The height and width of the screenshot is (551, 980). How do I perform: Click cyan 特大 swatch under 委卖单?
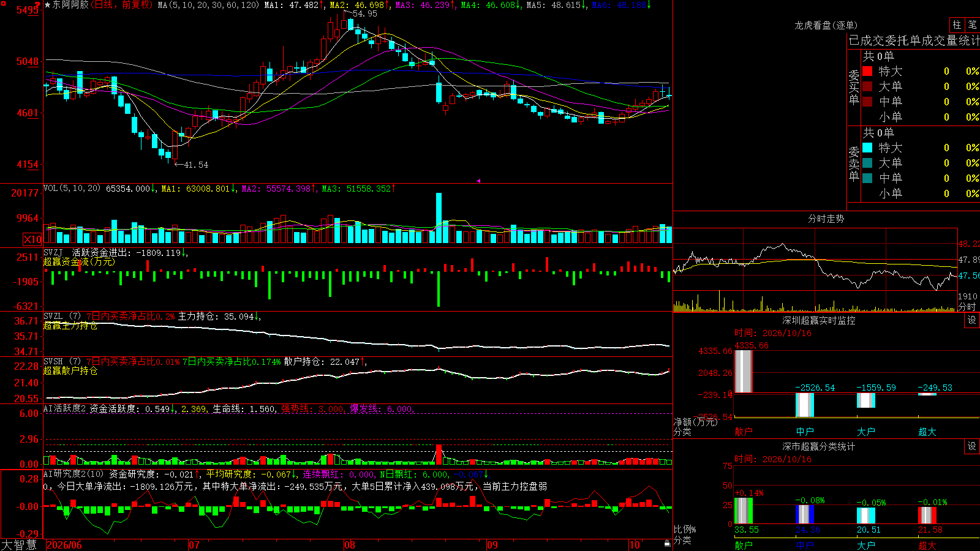(x=867, y=148)
